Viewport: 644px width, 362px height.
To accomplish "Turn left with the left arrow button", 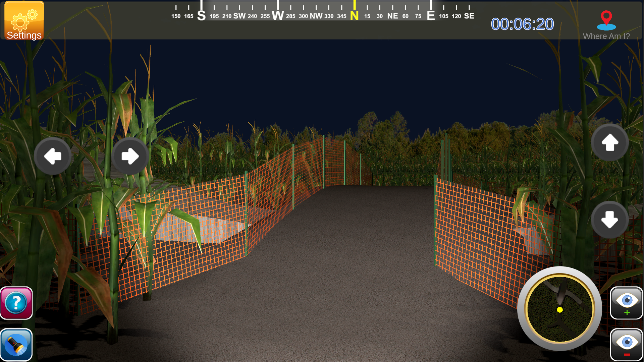I will click(x=53, y=156).
